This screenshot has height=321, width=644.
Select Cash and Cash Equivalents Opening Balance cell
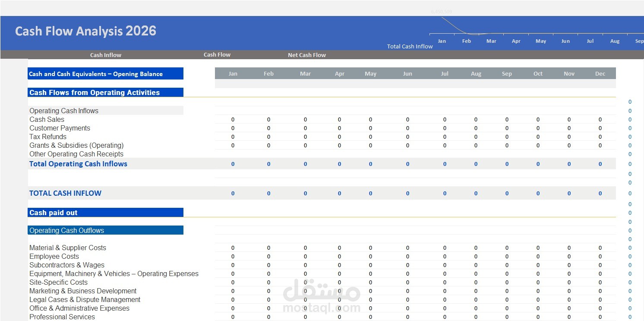coord(106,73)
